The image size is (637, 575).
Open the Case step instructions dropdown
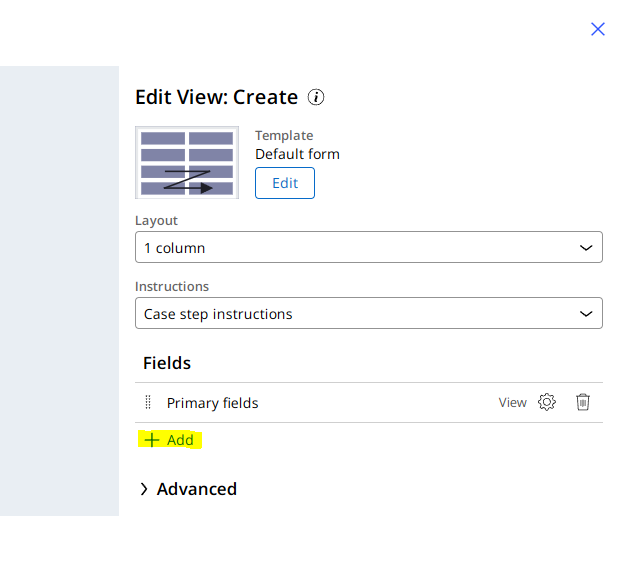[x=368, y=313]
